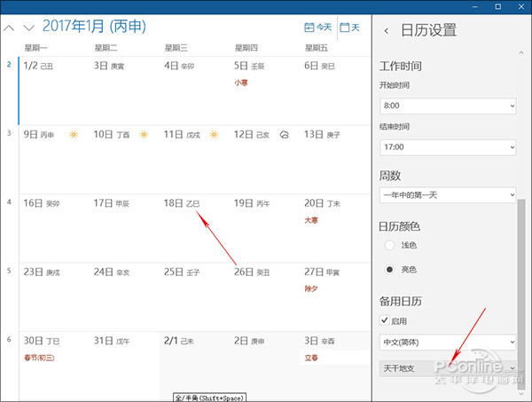Click week number 4 in left margin

coord(9,202)
